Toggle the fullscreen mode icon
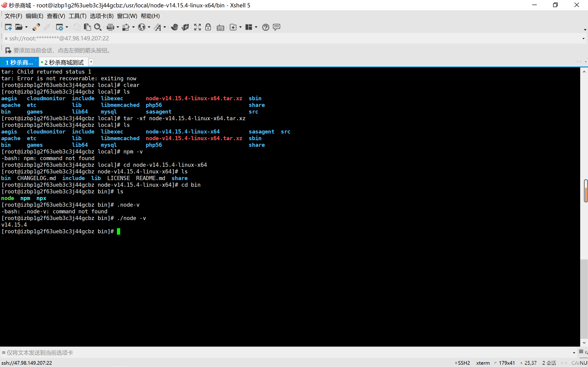 197,27
